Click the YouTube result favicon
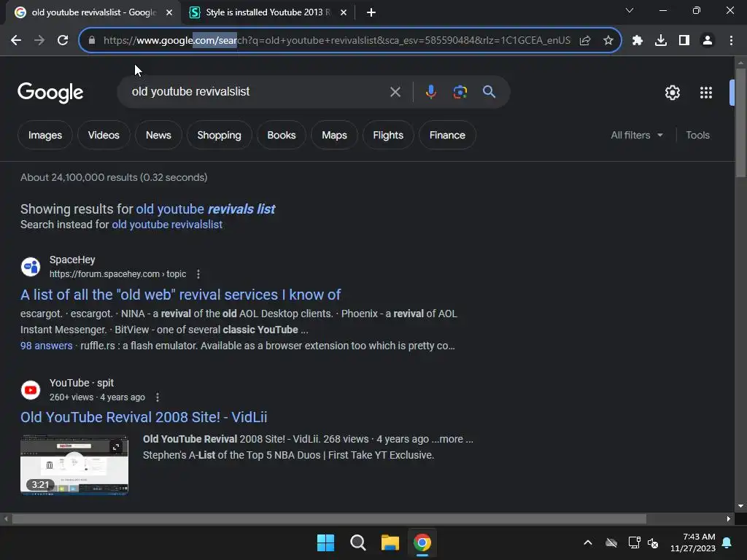The height and width of the screenshot is (560, 747). pyautogui.click(x=31, y=390)
